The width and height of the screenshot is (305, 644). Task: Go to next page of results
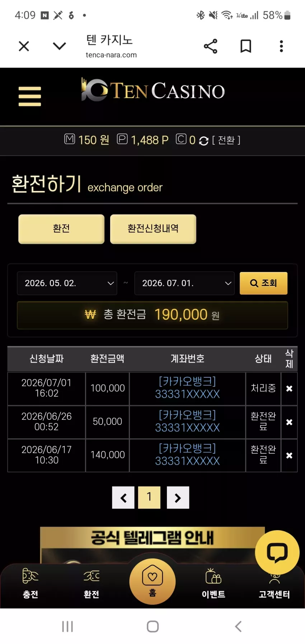coord(178,498)
